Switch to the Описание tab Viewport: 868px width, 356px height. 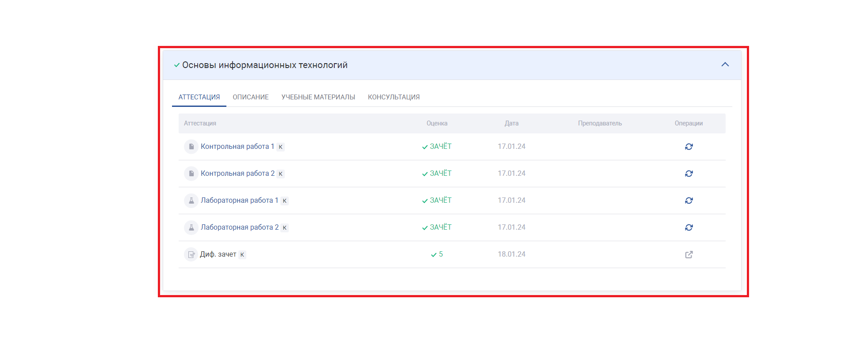tap(250, 97)
